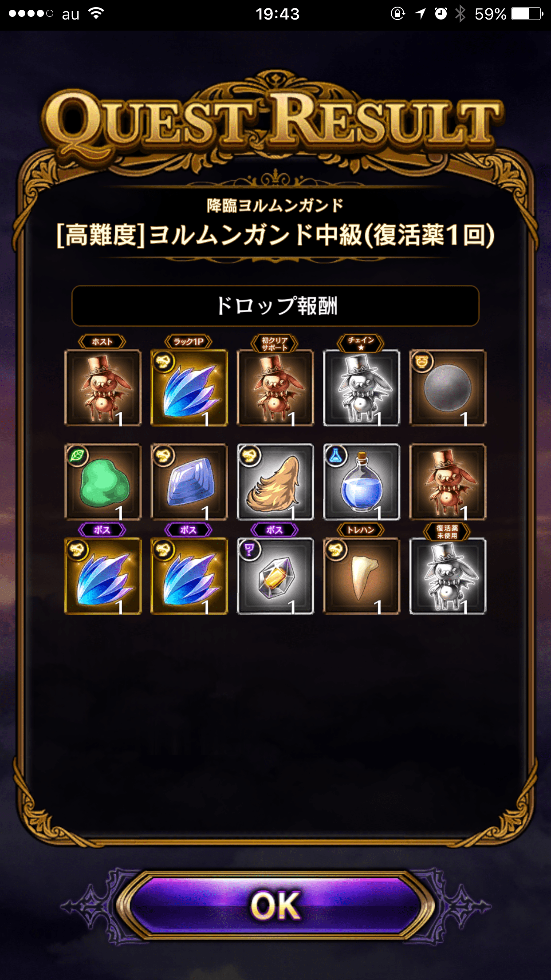Tap the トレハン white fang drop item

point(361,576)
